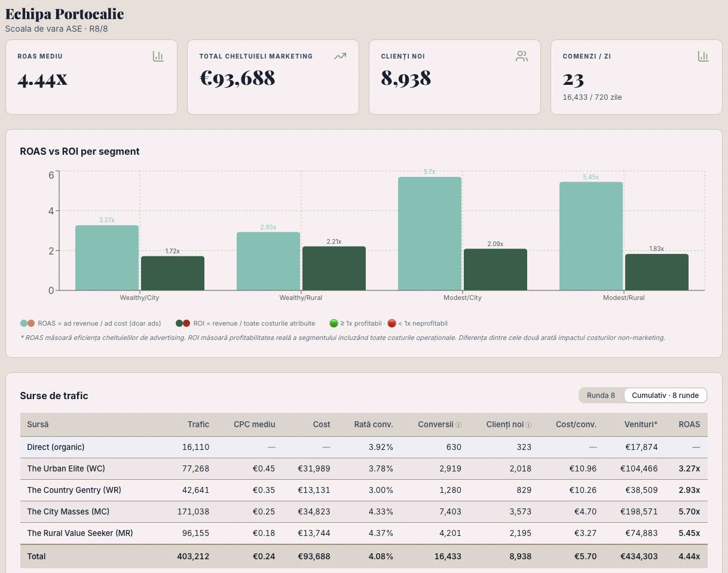Click the conversions value 7,403

[450, 511]
